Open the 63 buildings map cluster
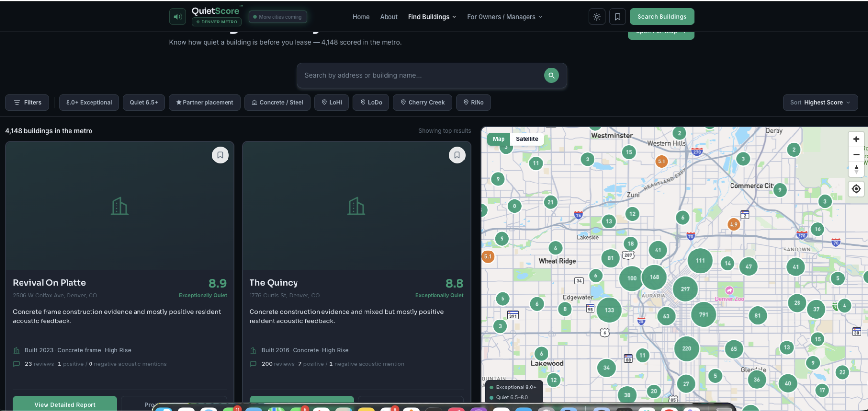 click(x=666, y=316)
